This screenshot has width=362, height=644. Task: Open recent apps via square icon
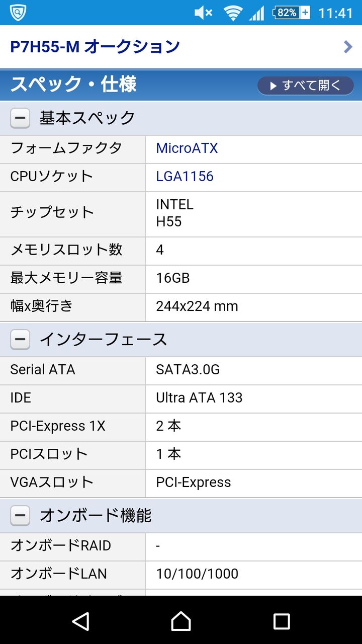281,621
